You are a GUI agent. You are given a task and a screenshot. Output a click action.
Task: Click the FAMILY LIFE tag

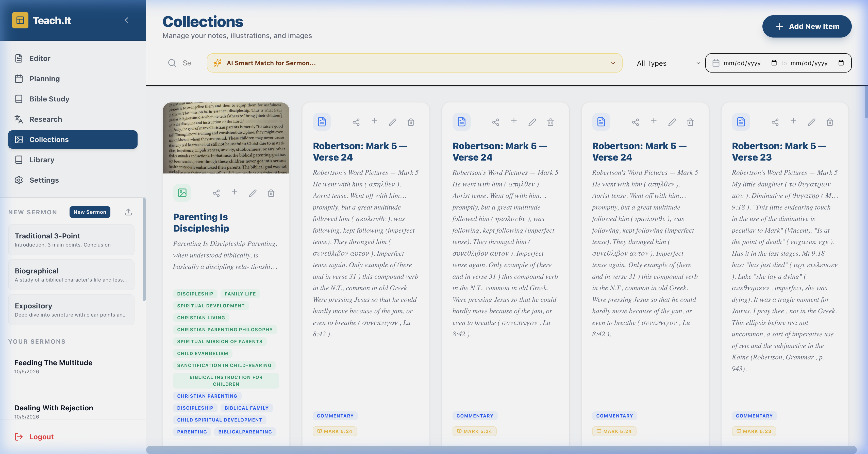[240, 294]
